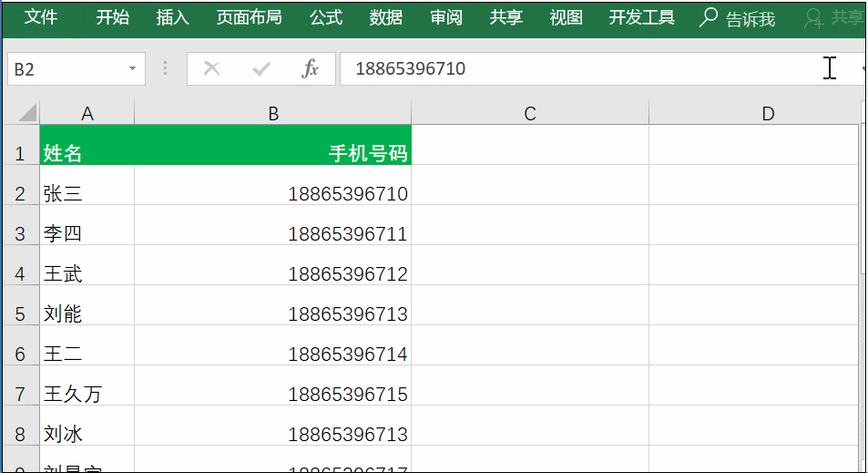Select row 3 header
868x473 pixels.
[20, 225]
